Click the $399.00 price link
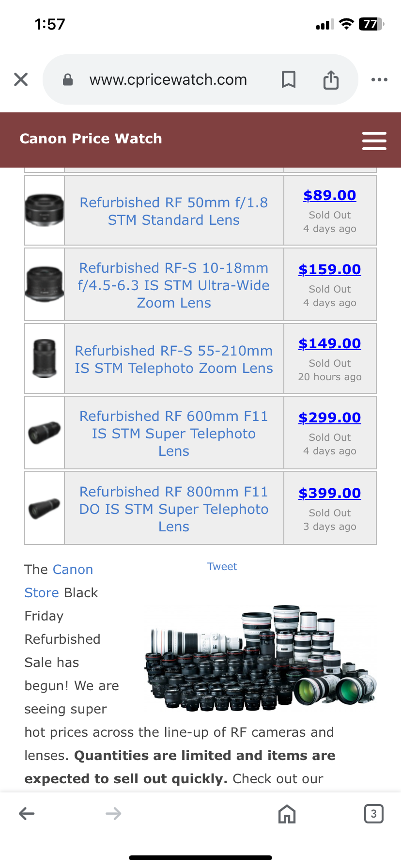Screen dimensions: 401x868 (330, 493)
